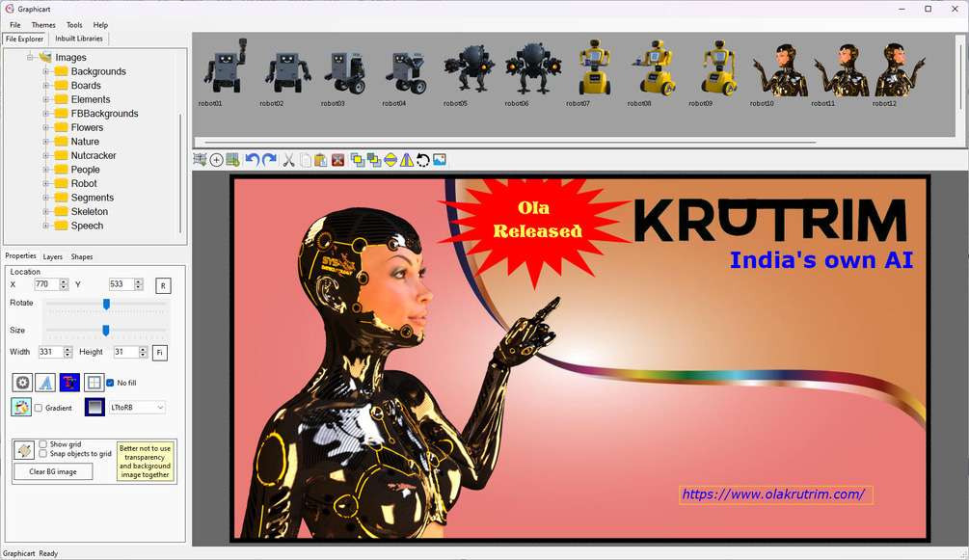This screenshot has height=560, width=969.
Task: Click the Undo arrow in toolbar
Action: (253, 160)
